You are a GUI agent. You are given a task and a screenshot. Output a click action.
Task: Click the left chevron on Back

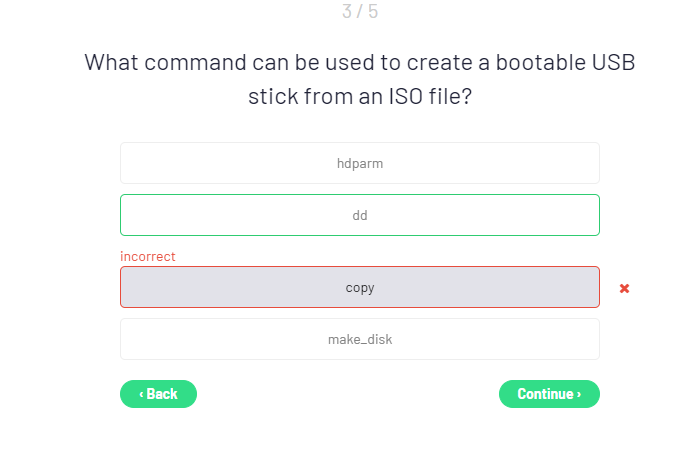coord(142,394)
